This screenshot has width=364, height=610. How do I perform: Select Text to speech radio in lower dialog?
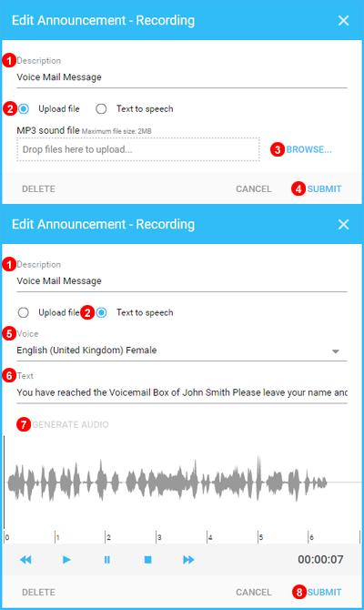[102, 312]
